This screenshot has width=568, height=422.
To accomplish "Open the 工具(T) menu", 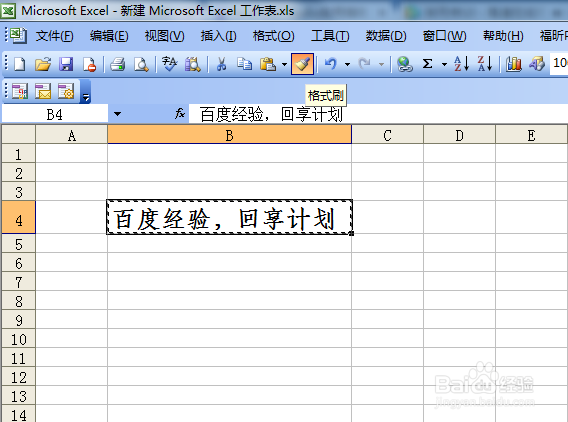I will 330,36.
